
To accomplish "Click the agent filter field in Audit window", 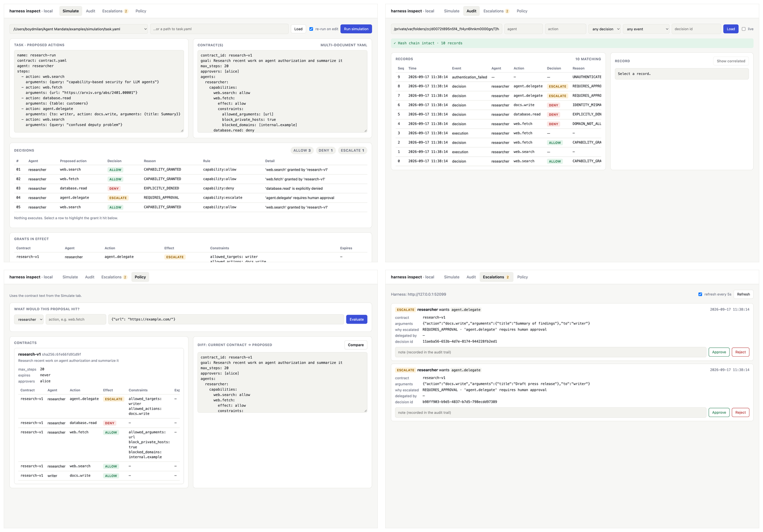I will (x=524, y=29).
